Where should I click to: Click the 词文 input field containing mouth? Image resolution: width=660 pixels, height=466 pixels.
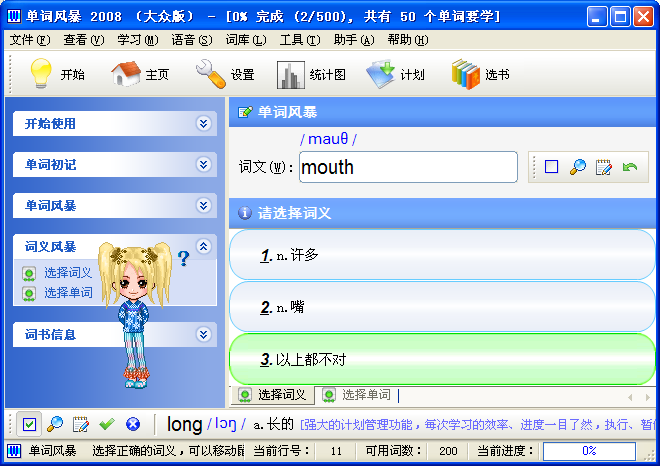click(407, 168)
